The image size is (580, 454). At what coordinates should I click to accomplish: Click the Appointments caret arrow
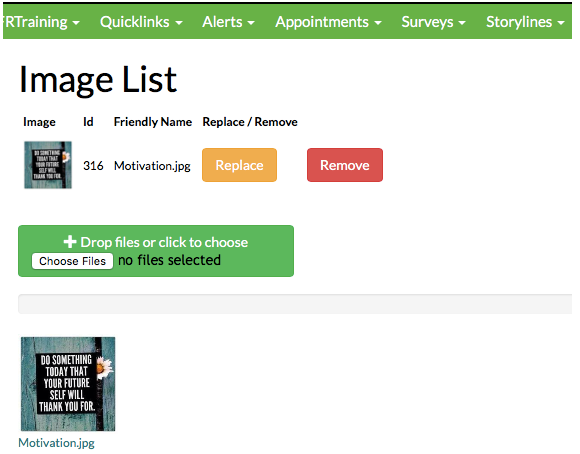click(x=378, y=23)
